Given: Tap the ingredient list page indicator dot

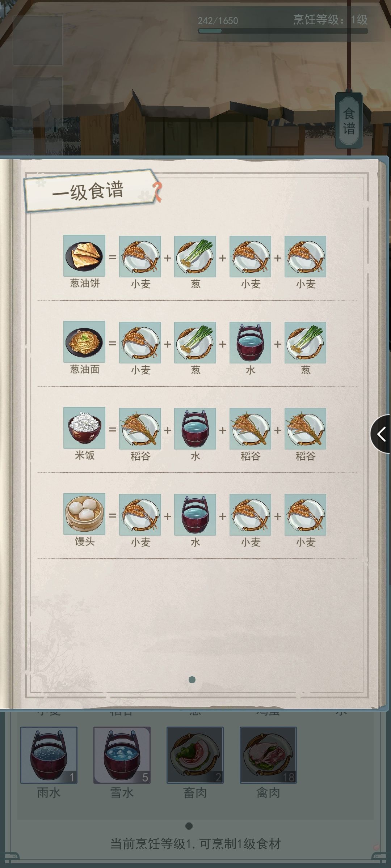Looking at the screenshot, I should point(189,826).
